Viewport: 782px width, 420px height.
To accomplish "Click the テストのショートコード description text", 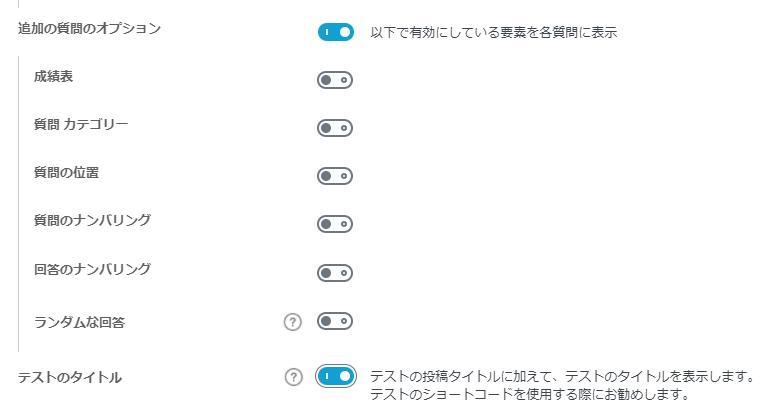I will pyautogui.click(x=530, y=395).
